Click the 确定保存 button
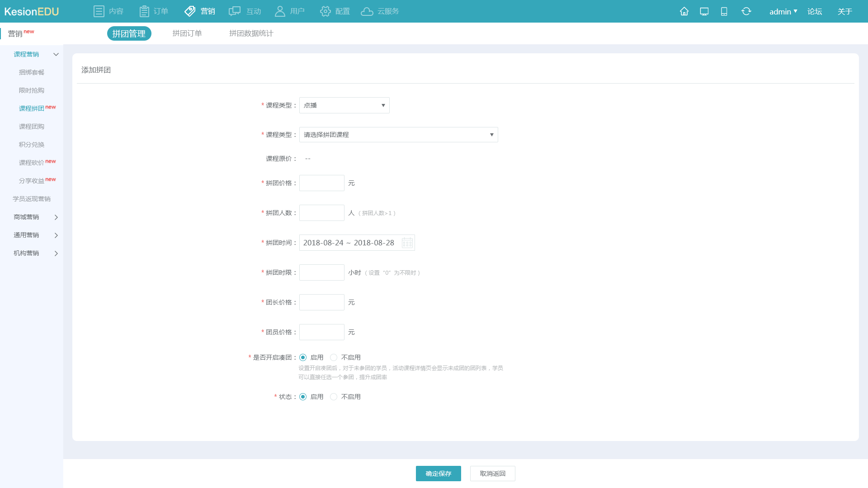 click(x=438, y=474)
